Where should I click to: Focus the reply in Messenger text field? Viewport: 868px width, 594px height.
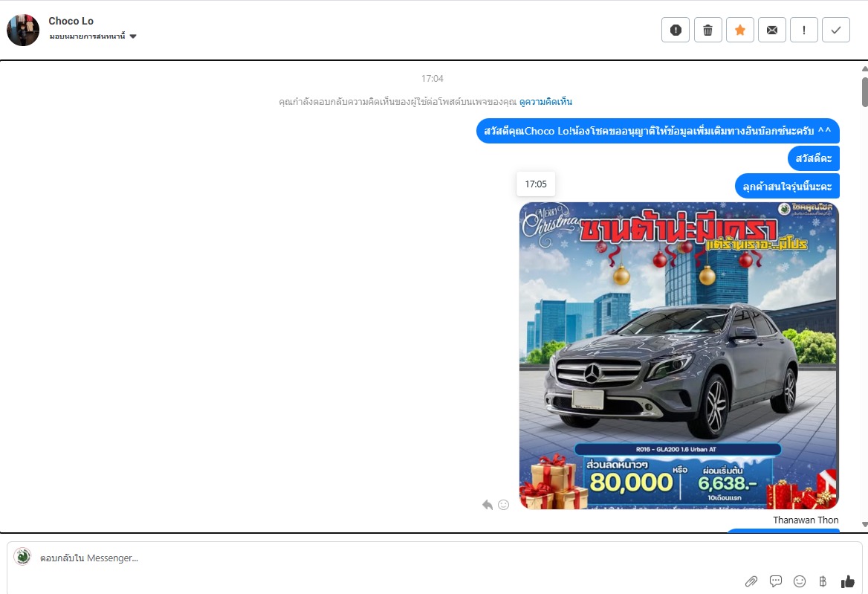(372, 558)
